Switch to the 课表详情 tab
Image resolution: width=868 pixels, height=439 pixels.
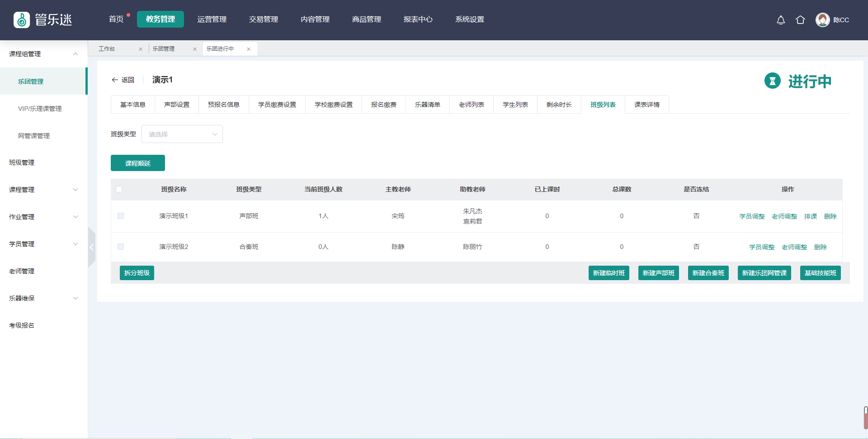click(x=646, y=105)
